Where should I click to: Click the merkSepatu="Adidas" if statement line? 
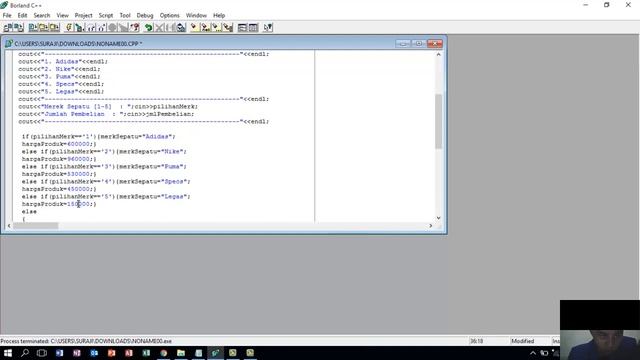click(x=98, y=137)
